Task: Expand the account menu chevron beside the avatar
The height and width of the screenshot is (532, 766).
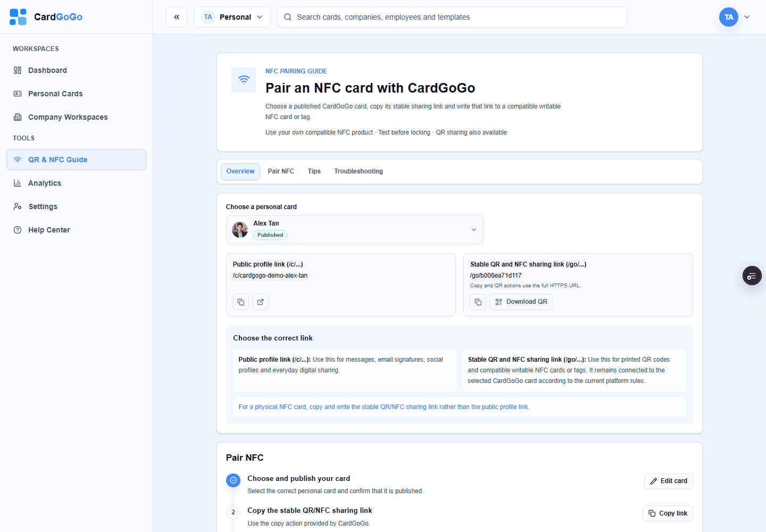Action: coord(747,17)
